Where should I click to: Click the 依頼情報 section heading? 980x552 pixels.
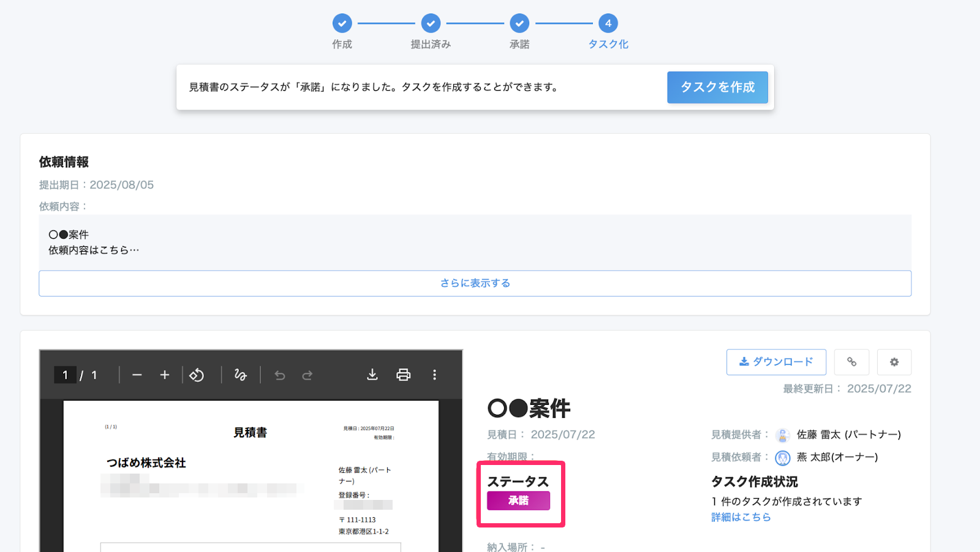[64, 162]
